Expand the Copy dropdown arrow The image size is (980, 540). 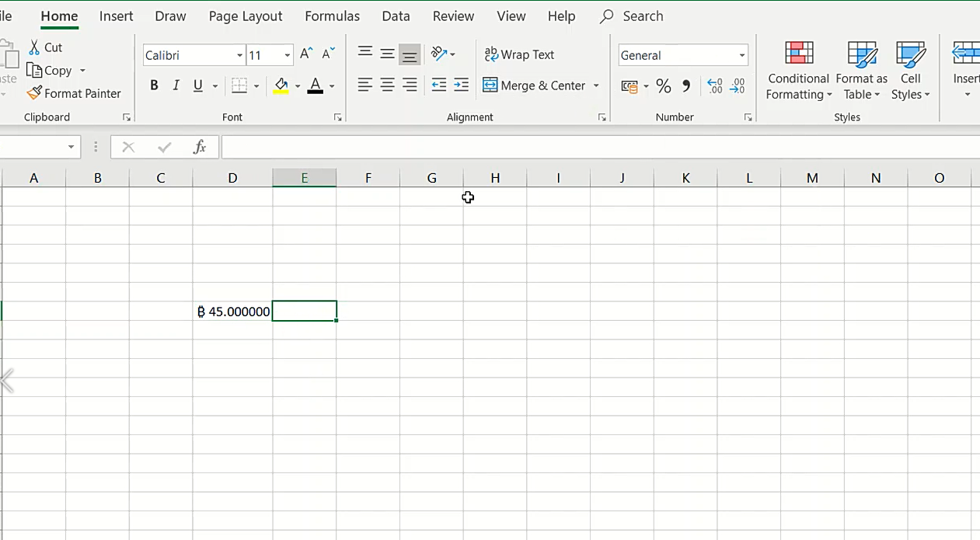coord(82,71)
